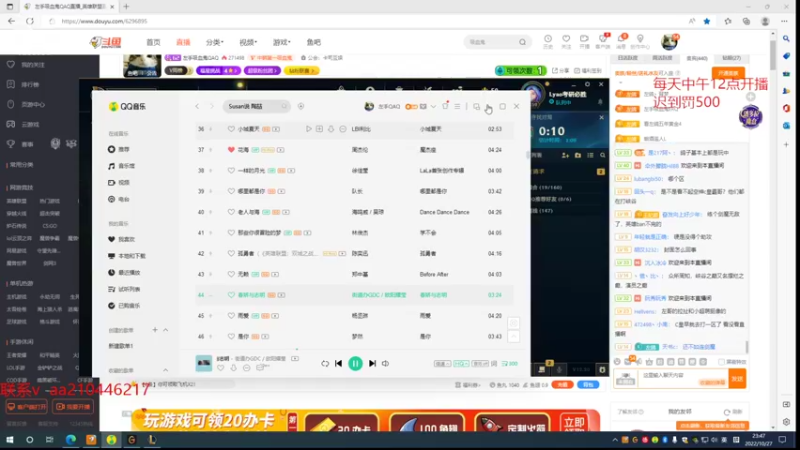Open volume control icon next to next-track button
The width and height of the screenshot is (800, 450).
[385, 363]
